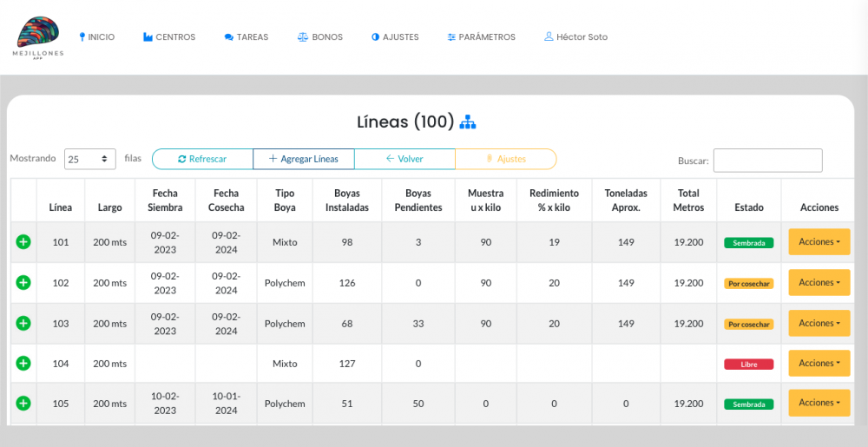Click Mixto cell in row 101

coord(285,242)
